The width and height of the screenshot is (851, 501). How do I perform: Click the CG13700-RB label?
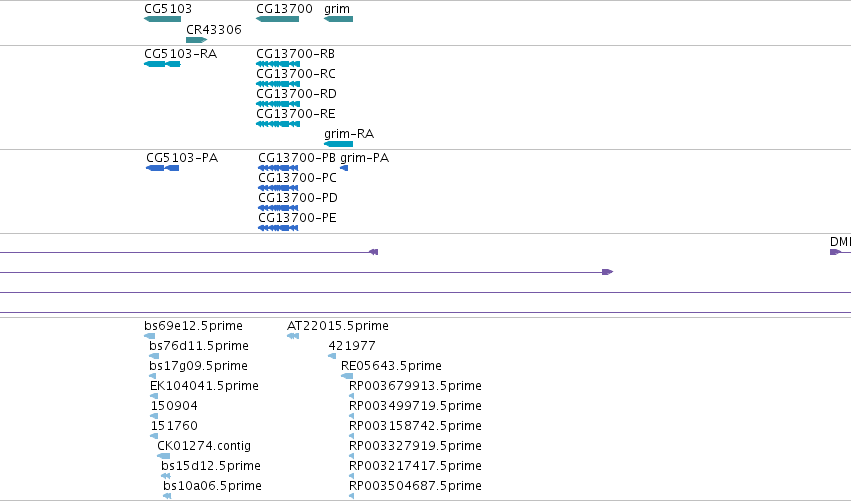pyautogui.click(x=296, y=54)
